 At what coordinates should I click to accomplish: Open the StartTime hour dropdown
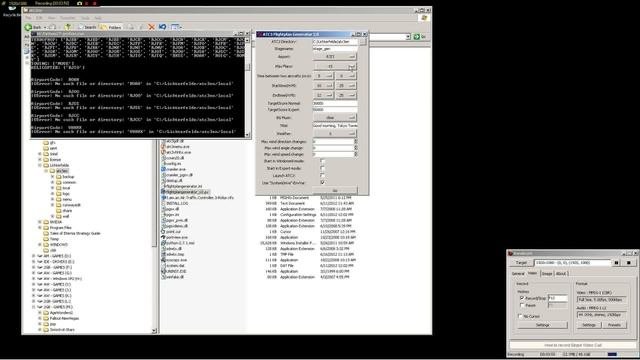click(323, 86)
